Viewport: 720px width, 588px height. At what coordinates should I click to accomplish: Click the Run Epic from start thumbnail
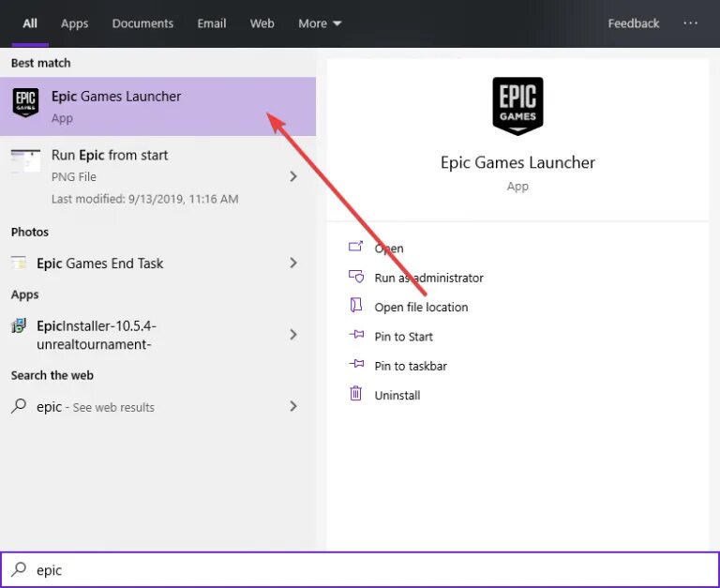tap(25, 160)
